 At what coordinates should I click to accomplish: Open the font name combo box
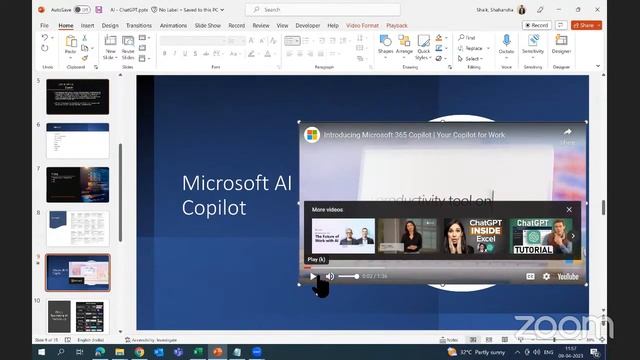pyautogui.click(x=193, y=40)
